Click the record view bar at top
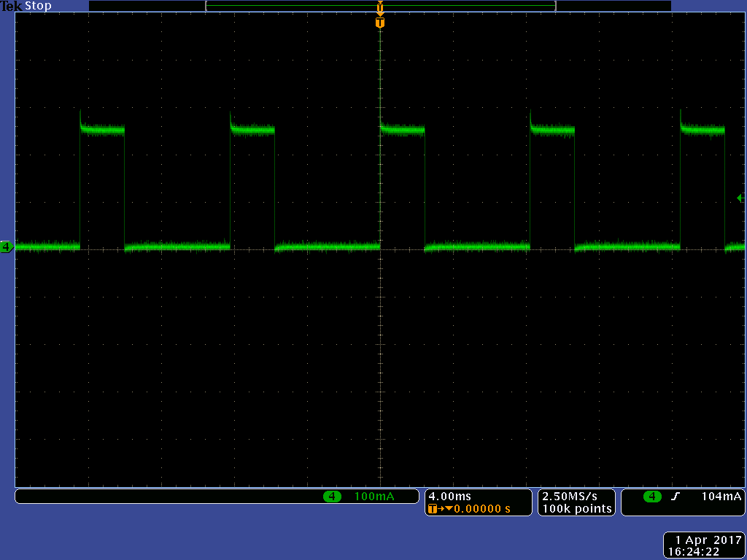 (379, 6)
